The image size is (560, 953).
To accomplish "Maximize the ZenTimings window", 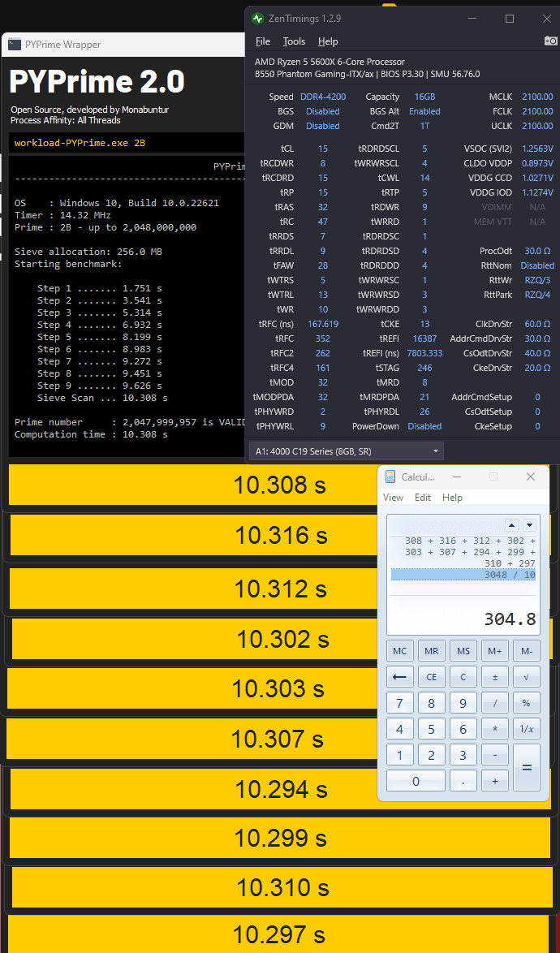I will [x=510, y=19].
